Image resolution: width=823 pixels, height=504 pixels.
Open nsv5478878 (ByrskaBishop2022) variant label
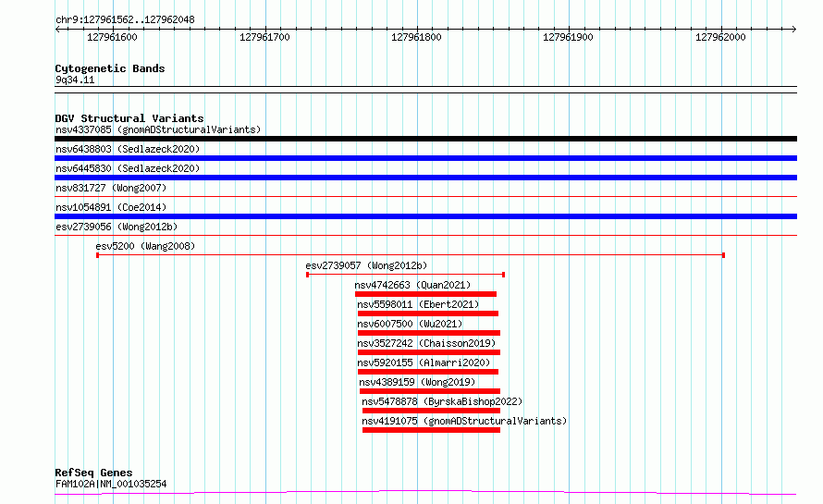click(442, 401)
